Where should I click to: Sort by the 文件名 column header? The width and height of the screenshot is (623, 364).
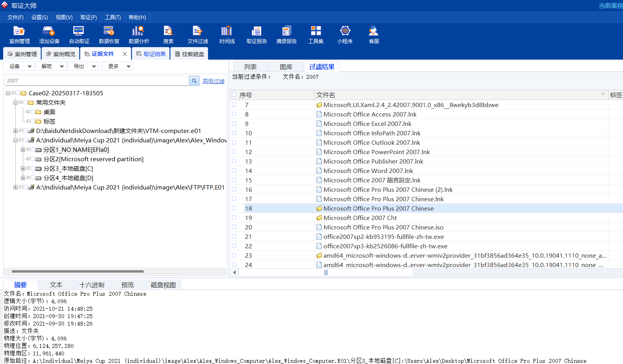[x=461, y=95]
